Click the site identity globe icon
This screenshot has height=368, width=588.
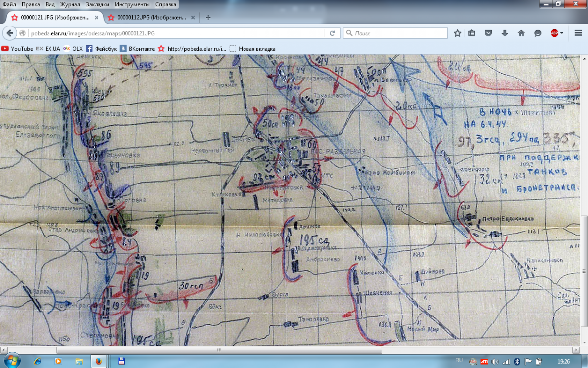(x=22, y=33)
